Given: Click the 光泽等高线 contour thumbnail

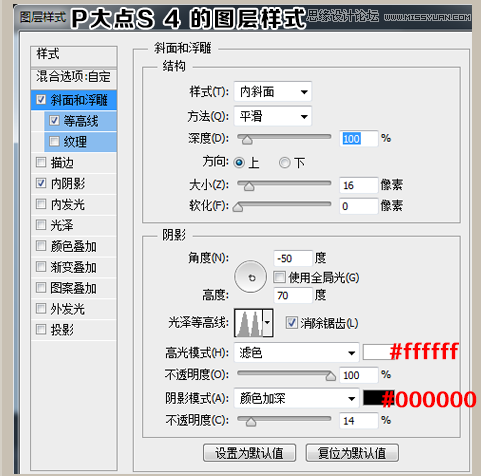Looking at the screenshot, I should pos(249,323).
